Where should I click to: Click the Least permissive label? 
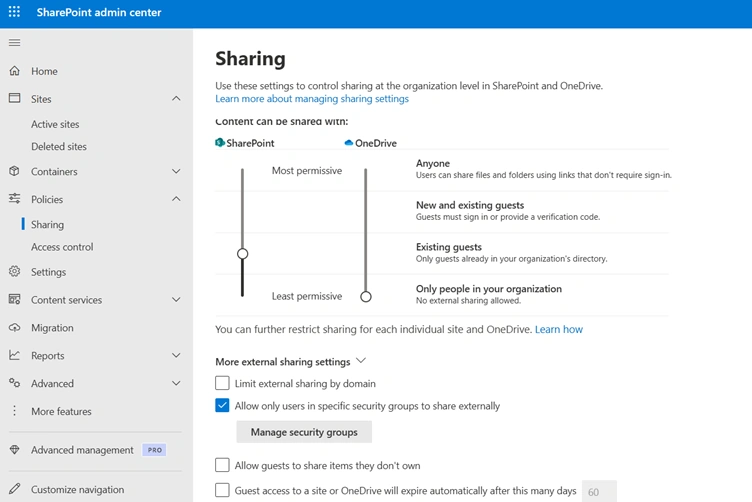tap(307, 296)
